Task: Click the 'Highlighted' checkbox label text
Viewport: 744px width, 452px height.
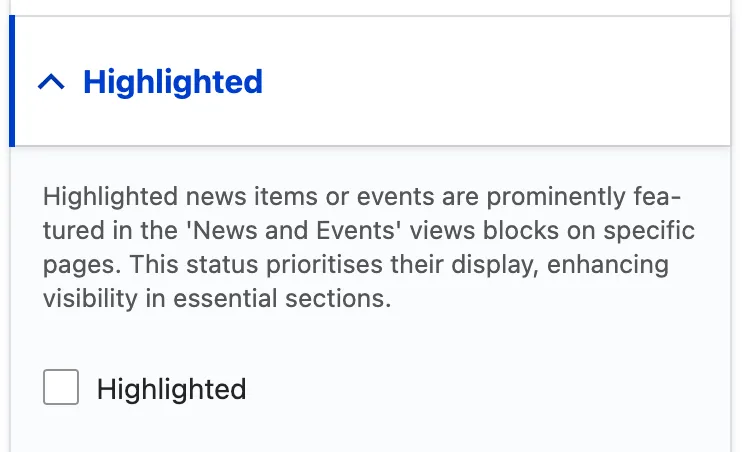Action: pyautogui.click(x=171, y=388)
